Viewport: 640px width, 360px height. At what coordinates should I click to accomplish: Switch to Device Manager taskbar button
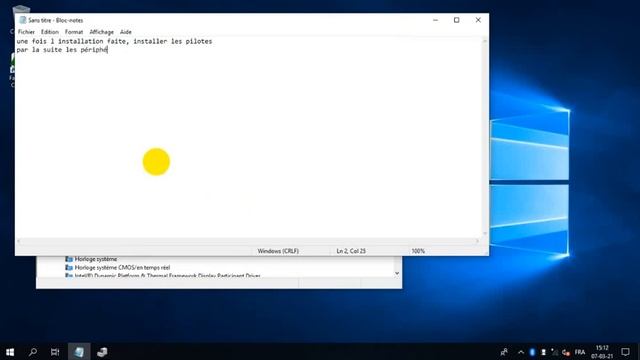102,352
